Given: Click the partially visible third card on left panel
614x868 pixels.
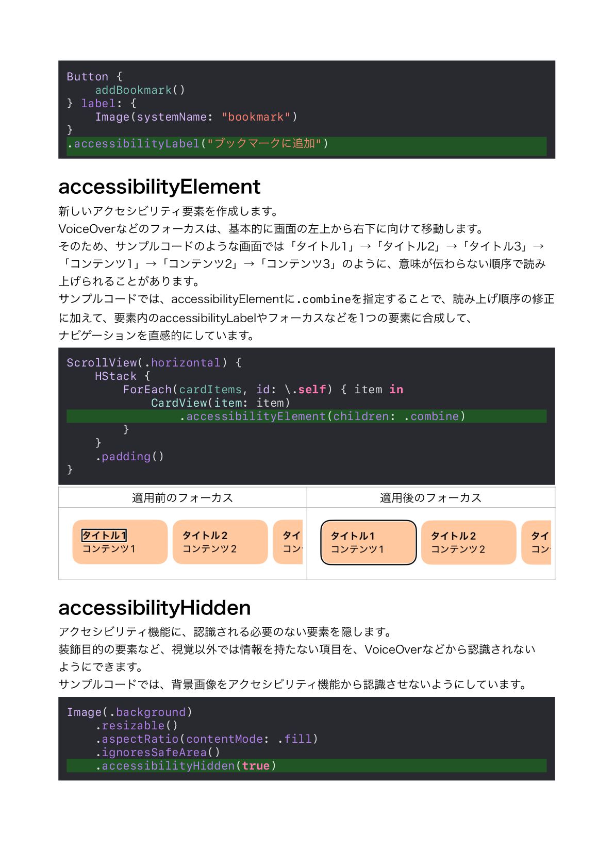Looking at the screenshot, I should (288, 542).
